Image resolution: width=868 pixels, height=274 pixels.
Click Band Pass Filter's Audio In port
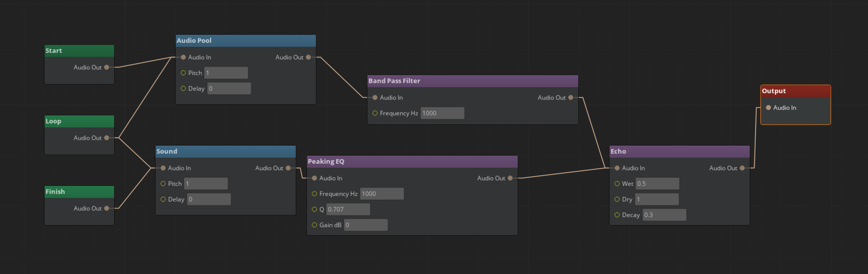[375, 98]
